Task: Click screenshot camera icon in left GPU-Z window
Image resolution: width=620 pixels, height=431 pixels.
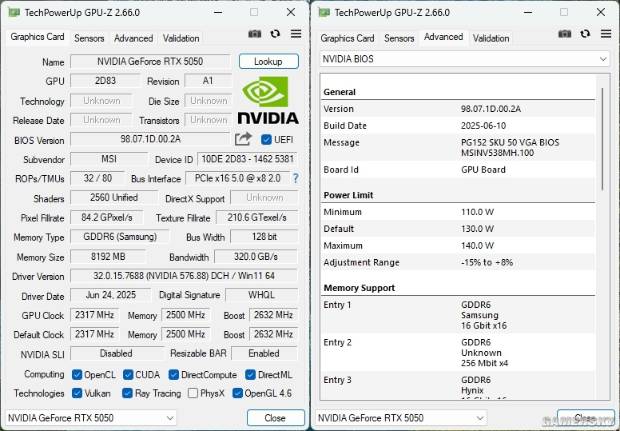Action: tap(255, 34)
